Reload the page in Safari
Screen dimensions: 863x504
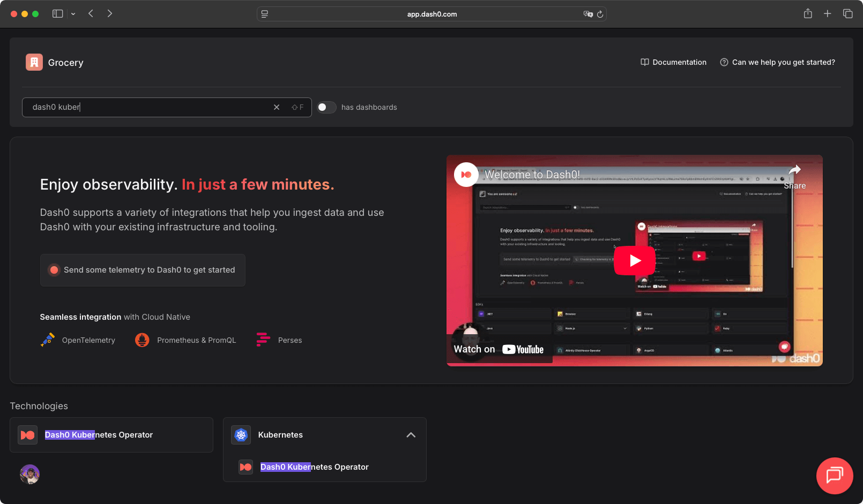tap(600, 14)
